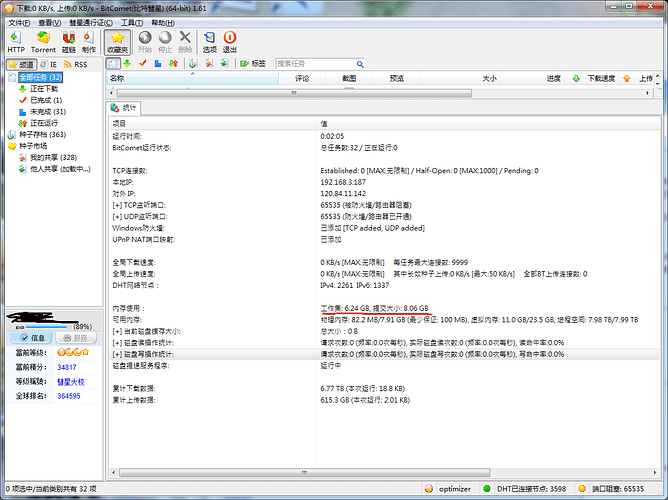668x500 pixels.
Task: Select 种子市场 folder in the tree
Action: pos(33,146)
